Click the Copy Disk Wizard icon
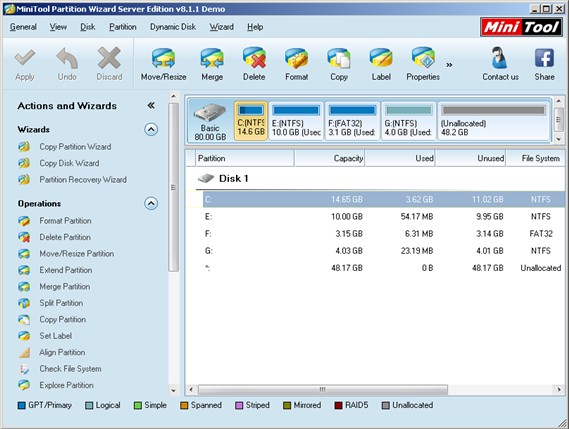The width and height of the screenshot is (569, 429). [x=24, y=163]
